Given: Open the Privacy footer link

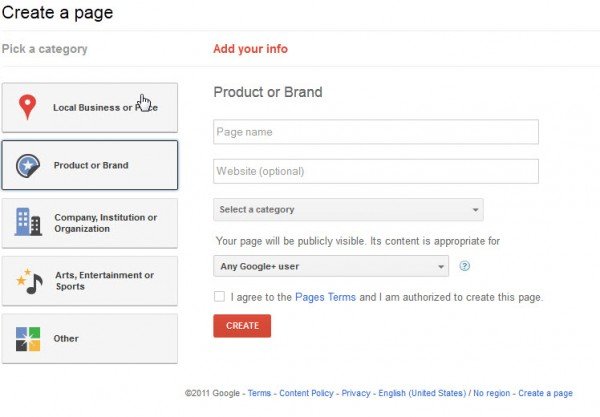Looking at the screenshot, I should point(356,393).
